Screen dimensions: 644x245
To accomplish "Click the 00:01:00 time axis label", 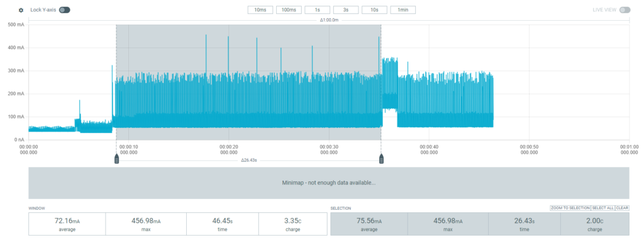I will click(629, 150).
